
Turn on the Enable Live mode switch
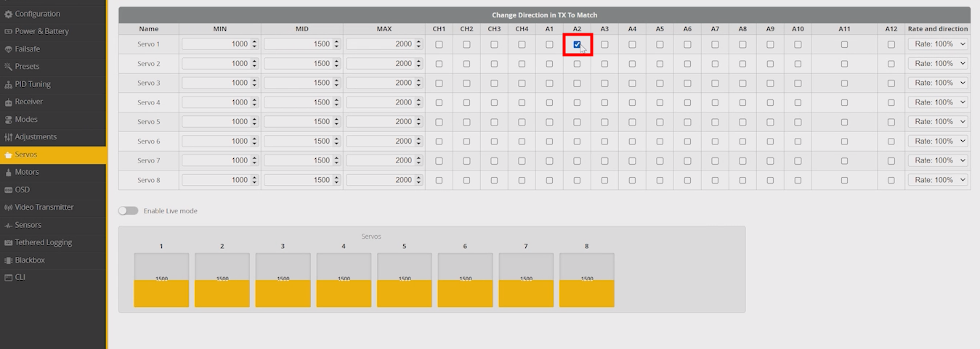[x=129, y=210]
